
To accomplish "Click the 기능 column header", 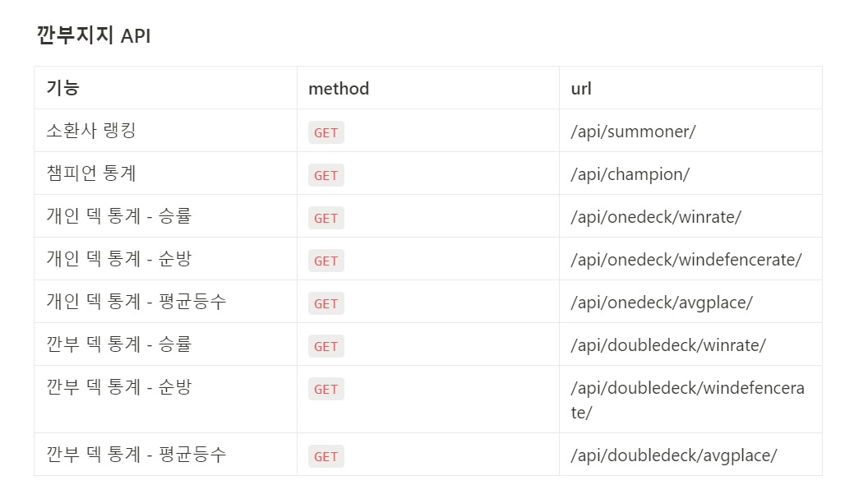I will [x=62, y=88].
